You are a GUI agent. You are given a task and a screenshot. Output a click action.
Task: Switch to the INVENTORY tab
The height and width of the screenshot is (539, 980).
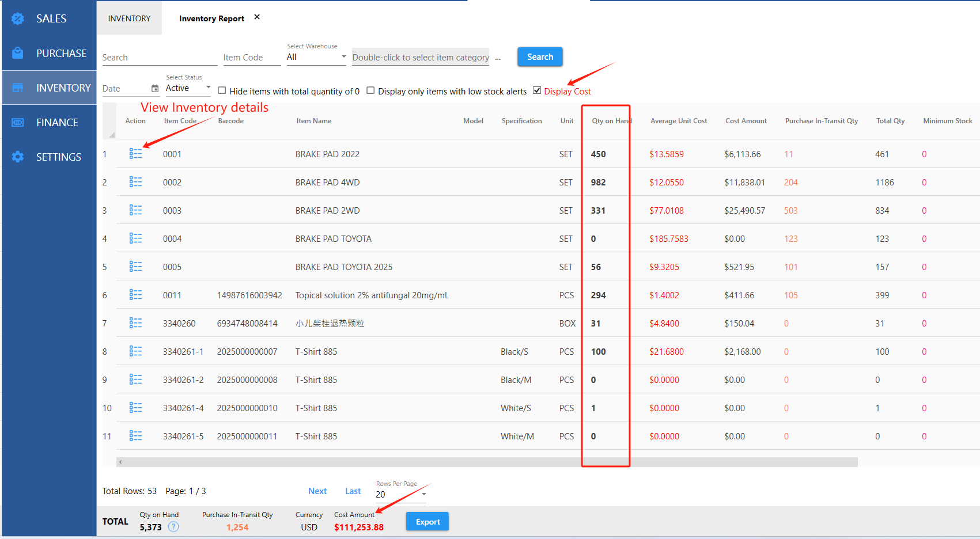click(x=129, y=18)
